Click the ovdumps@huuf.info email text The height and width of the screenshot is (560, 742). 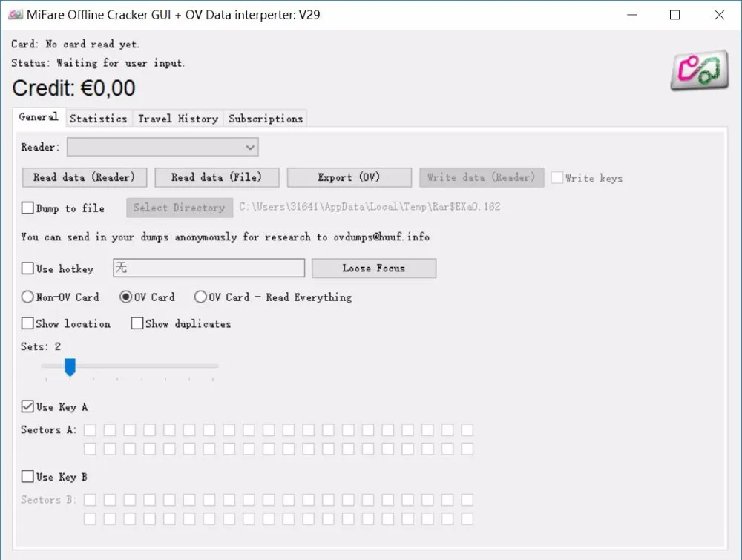click(381, 237)
